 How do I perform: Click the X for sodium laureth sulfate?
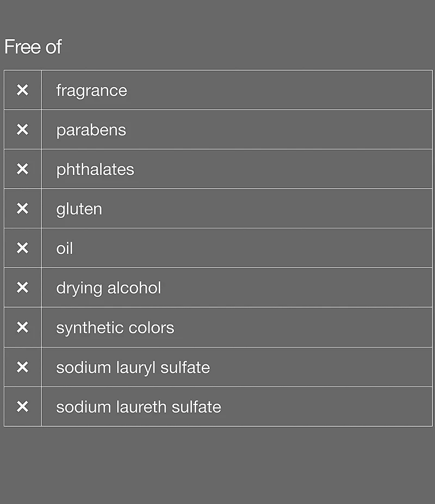pos(22,407)
